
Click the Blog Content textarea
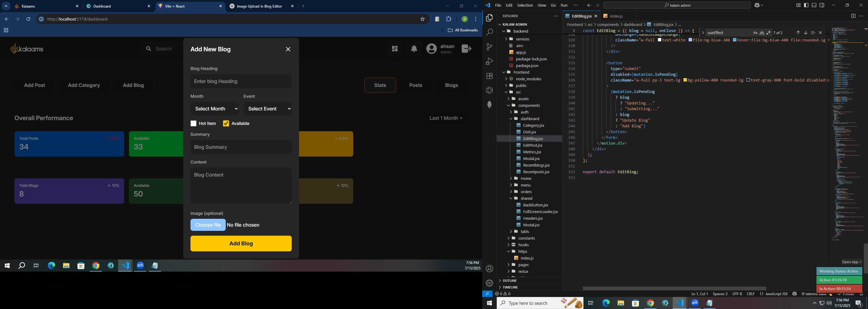coord(241,186)
